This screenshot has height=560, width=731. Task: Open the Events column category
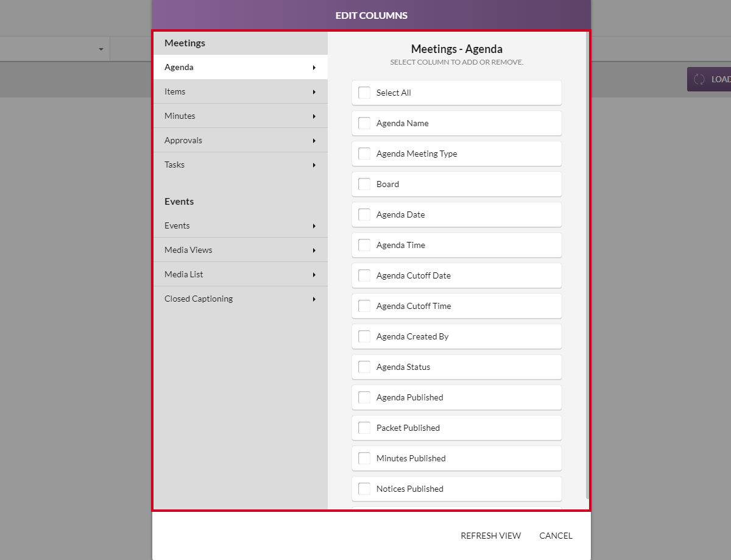(x=240, y=225)
